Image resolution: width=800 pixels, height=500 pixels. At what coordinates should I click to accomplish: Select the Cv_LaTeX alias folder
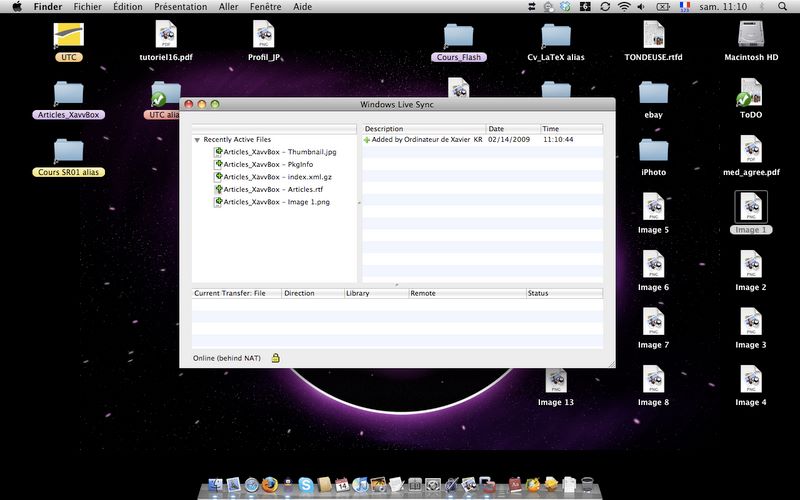tap(556, 42)
